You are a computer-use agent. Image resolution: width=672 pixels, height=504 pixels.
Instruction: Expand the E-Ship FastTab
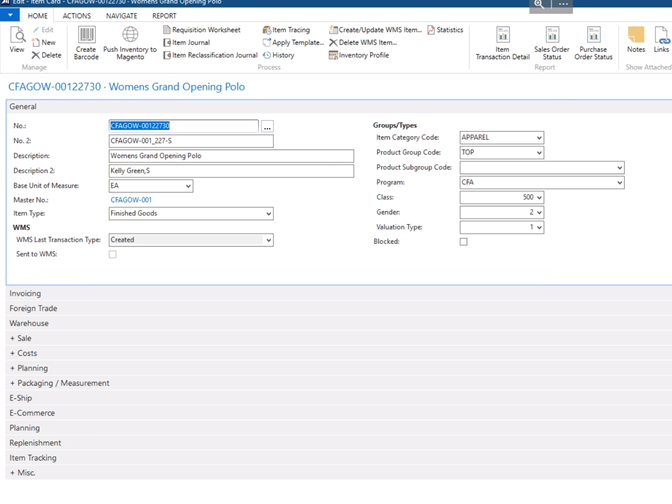point(339,398)
